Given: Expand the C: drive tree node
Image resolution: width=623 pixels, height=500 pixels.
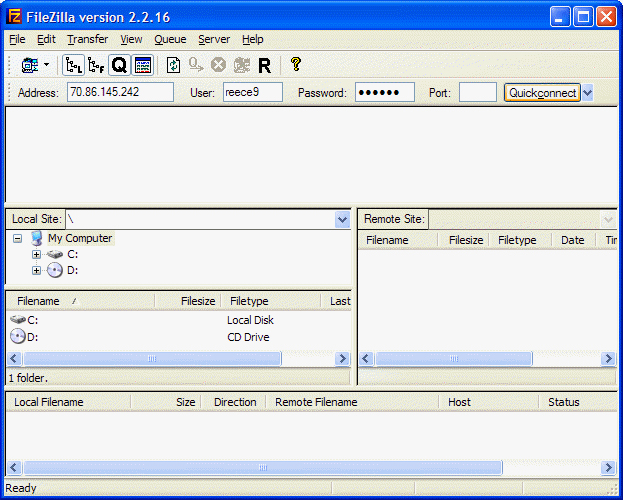Looking at the screenshot, I should [x=36, y=254].
